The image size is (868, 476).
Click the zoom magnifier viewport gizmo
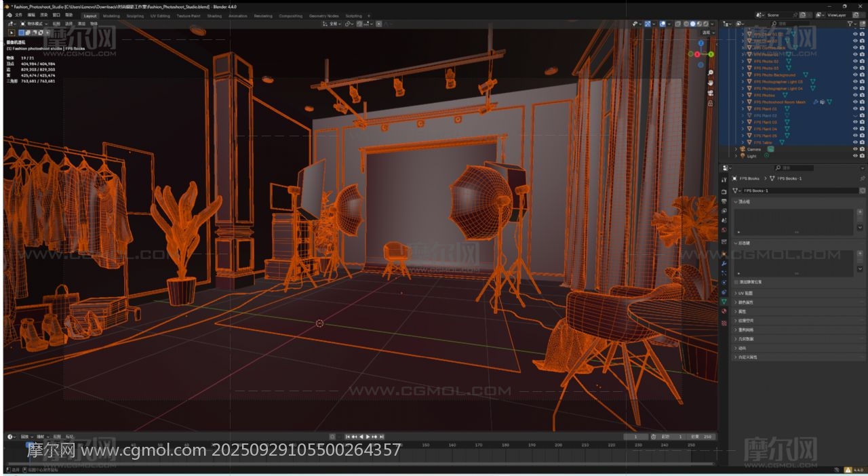(x=710, y=73)
